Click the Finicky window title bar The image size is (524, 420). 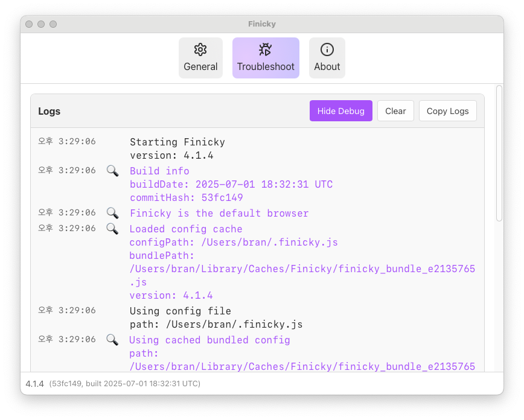[262, 24]
